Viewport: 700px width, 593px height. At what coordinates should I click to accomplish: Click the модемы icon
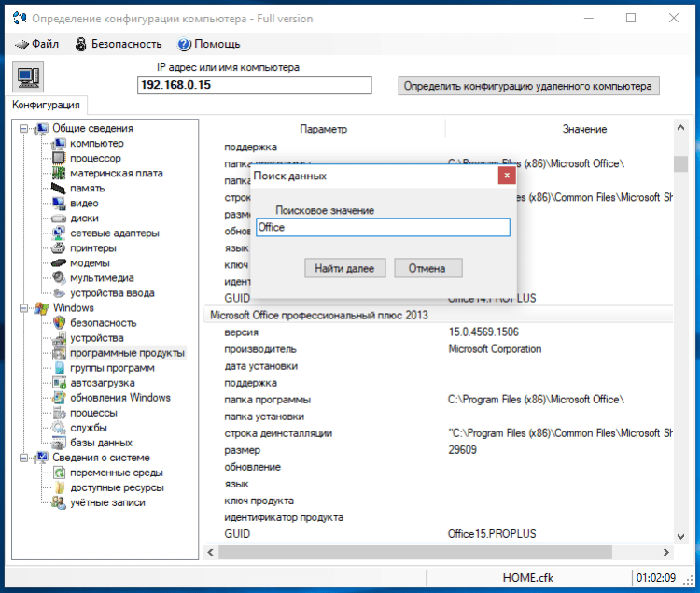tap(59, 263)
